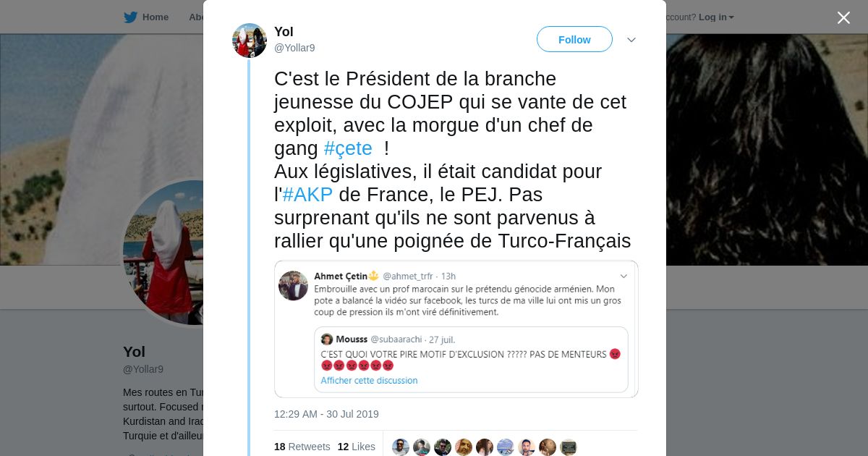868x456 pixels.
Task: Open Yol's avatar in tweet header
Action: pyautogui.click(x=250, y=40)
